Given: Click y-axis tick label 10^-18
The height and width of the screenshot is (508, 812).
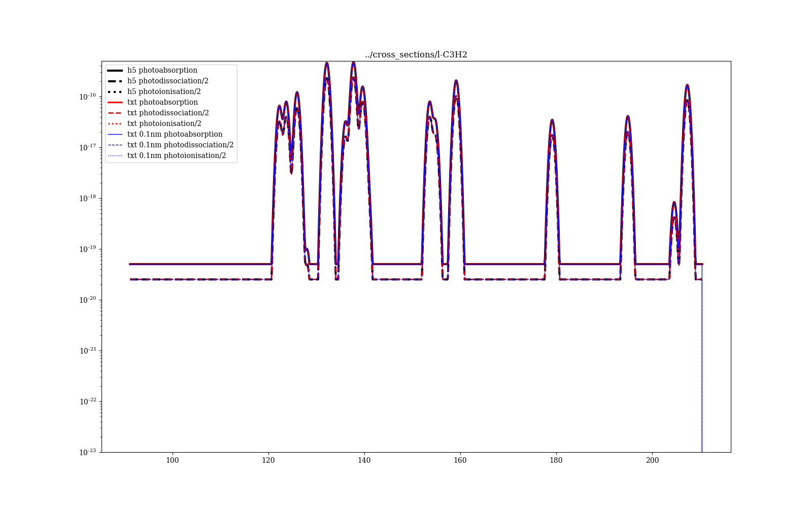Looking at the screenshot, I should pyautogui.click(x=88, y=198).
